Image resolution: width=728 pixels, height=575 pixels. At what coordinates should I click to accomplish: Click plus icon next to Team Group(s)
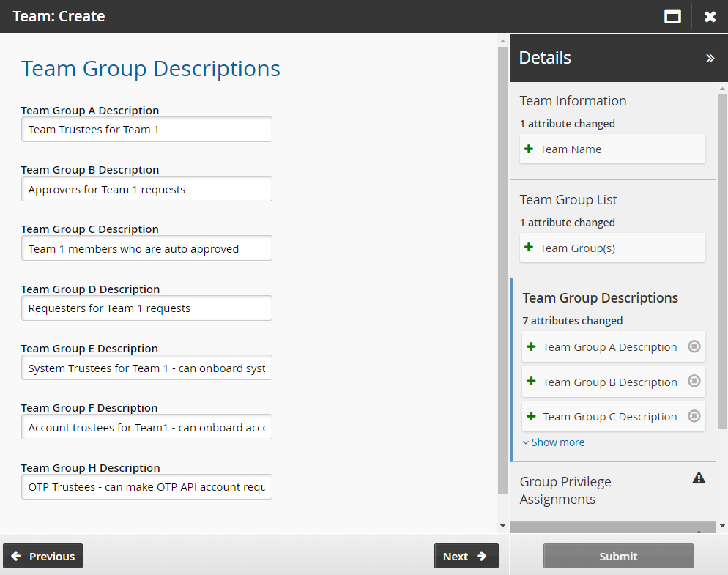[529, 248]
